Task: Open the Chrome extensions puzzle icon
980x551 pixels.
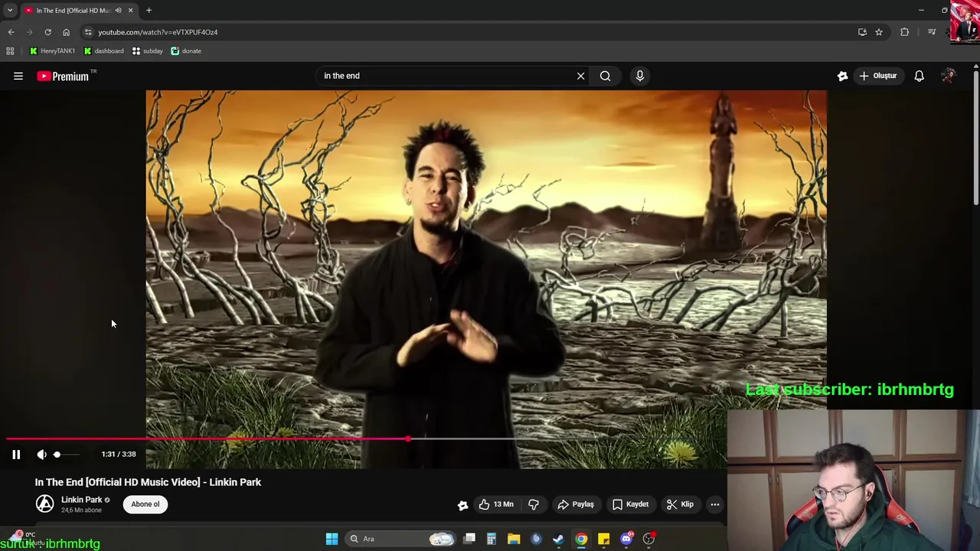Action: tap(904, 32)
